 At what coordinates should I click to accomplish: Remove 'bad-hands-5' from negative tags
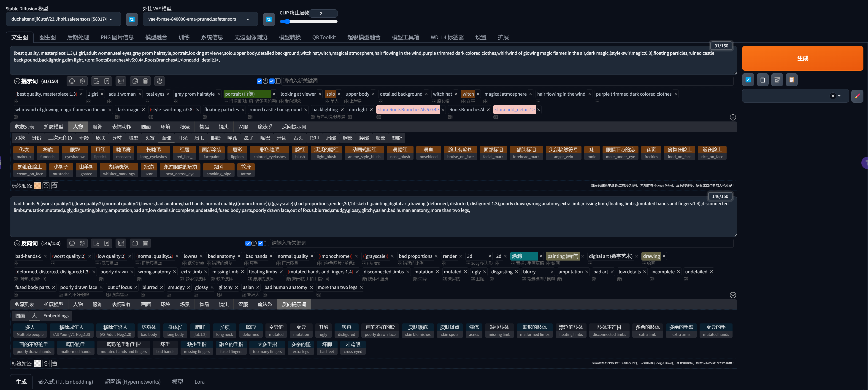[46, 256]
